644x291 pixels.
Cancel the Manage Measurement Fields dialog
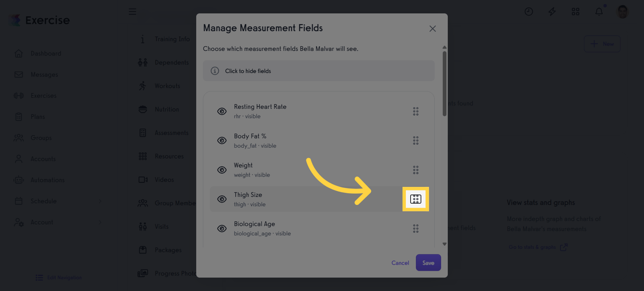(400, 263)
